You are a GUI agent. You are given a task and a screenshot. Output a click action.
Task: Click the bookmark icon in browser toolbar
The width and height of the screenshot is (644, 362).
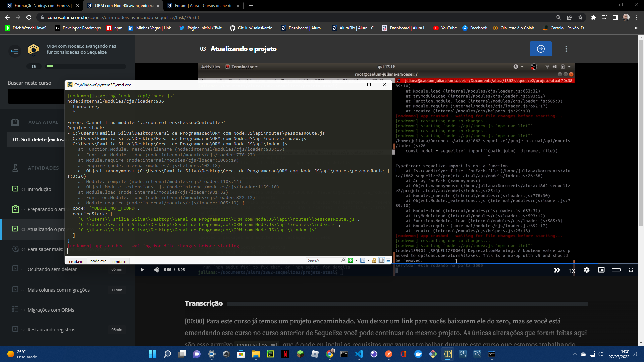pyautogui.click(x=580, y=17)
